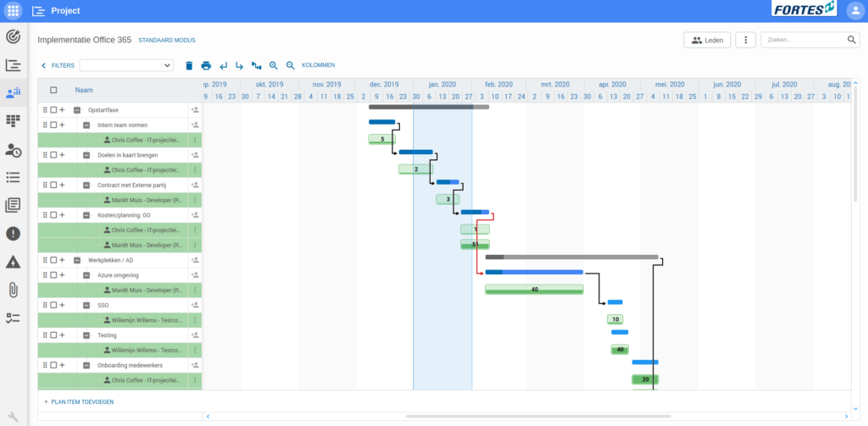Click KOLOMMEN columns button

point(319,65)
